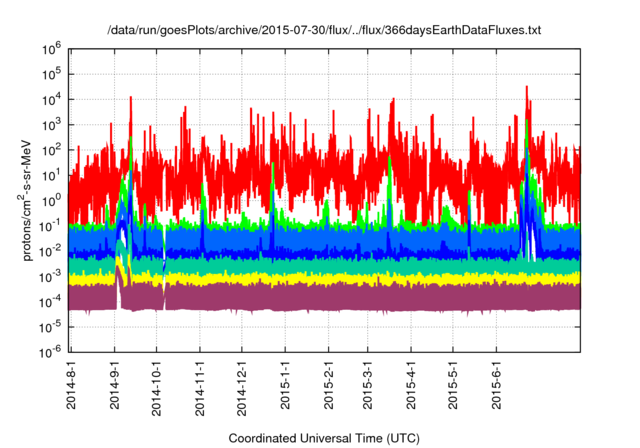
Task: Click the 2014-10-1 date label
Action: [157, 389]
